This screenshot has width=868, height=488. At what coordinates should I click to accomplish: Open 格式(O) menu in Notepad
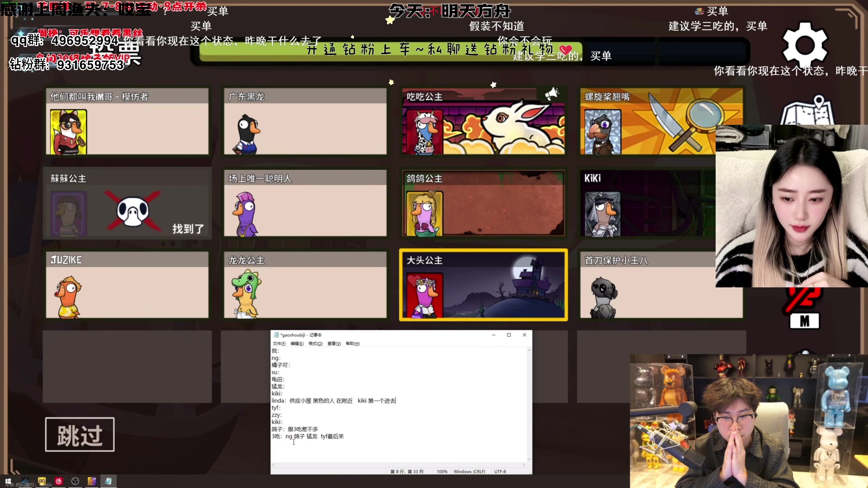point(315,344)
